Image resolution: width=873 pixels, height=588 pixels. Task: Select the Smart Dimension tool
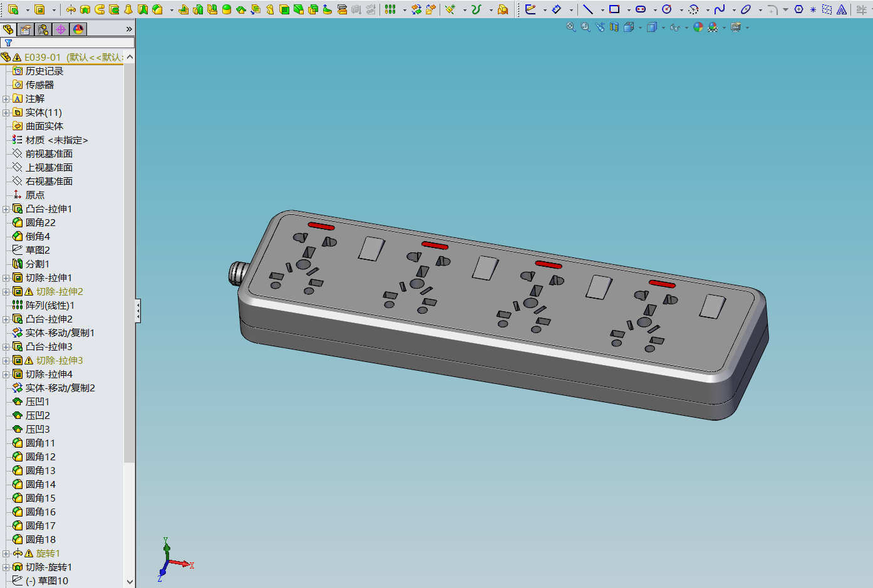tap(557, 9)
